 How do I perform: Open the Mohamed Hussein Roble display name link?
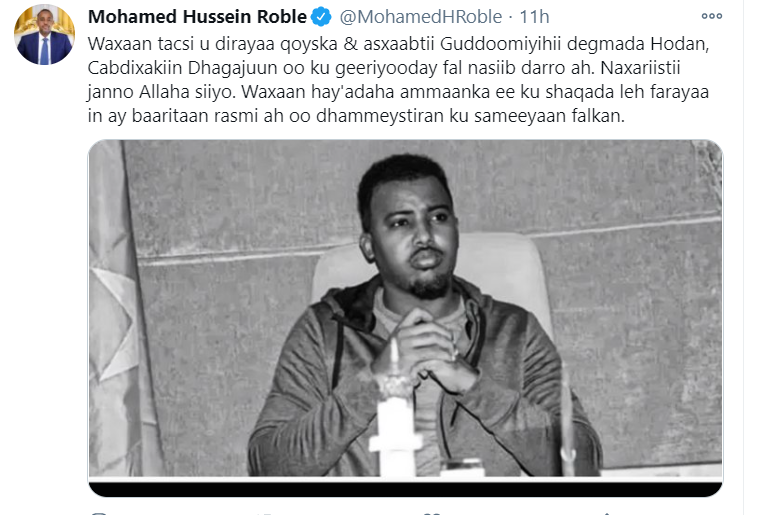197,17
